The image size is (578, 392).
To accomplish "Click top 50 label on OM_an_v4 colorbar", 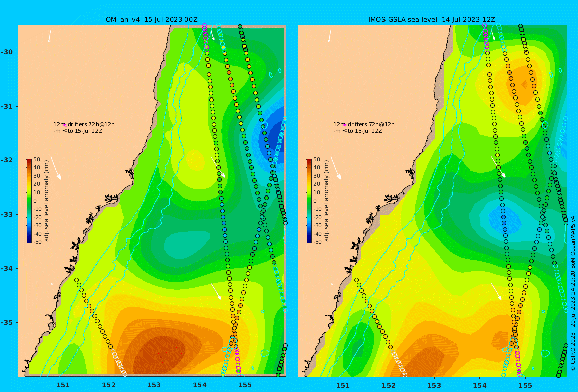I will click(x=37, y=159).
